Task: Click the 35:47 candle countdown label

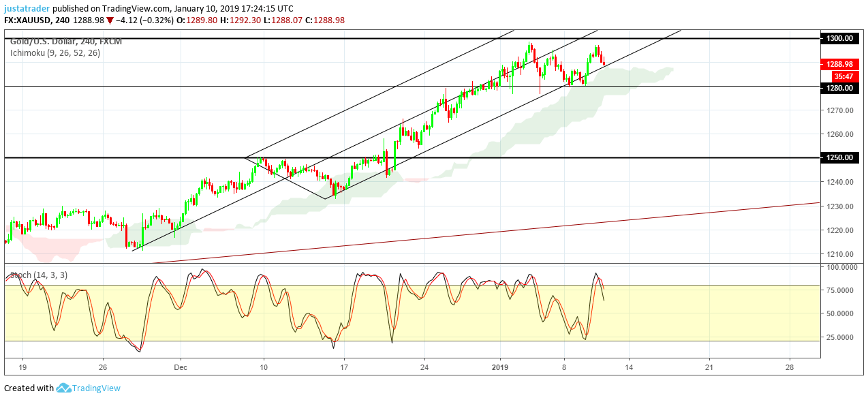Action: click(x=844, y=76)
